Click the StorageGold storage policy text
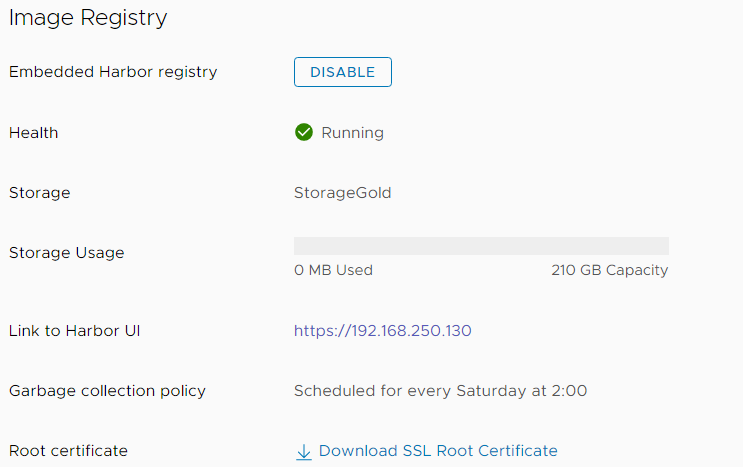Viewport: 743px width, 467px height. (343, 193)
